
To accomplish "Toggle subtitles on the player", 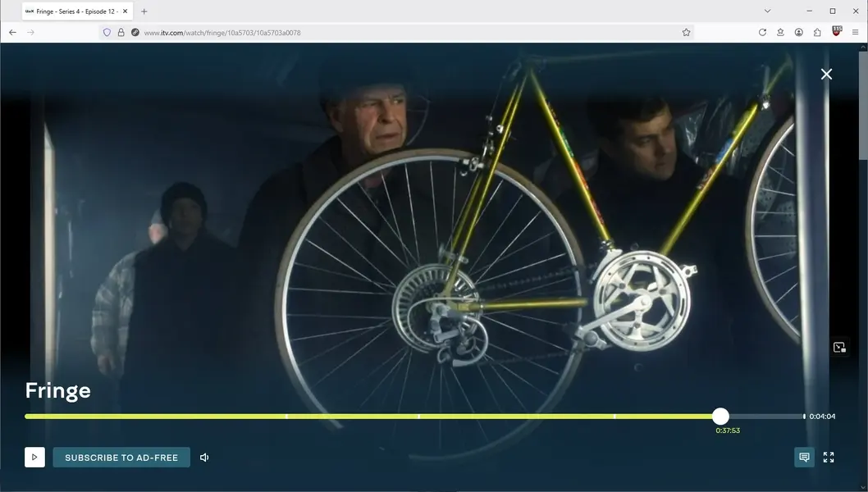I will 804,457.
